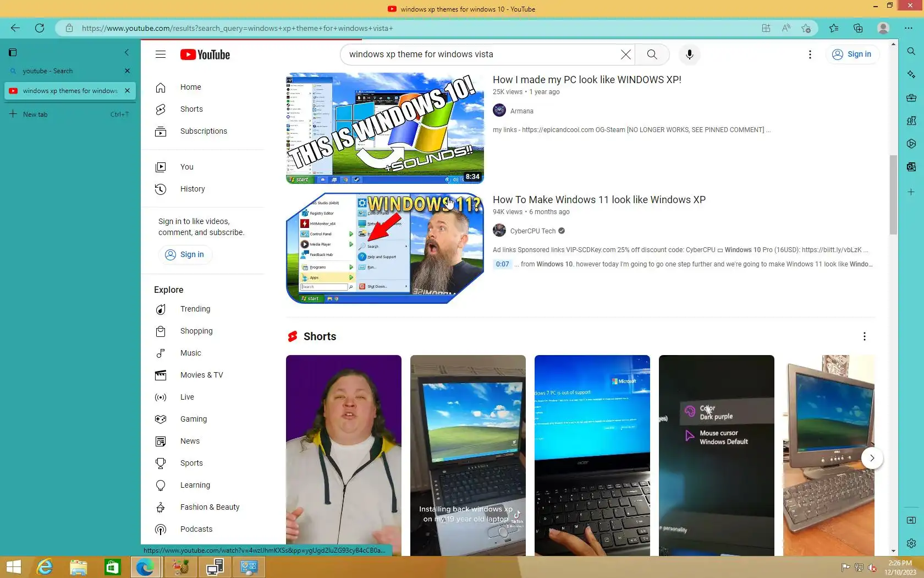Open History in the sidebar
Image resolution: width=924 pixels, height=578 pixels.
[202, 189]
